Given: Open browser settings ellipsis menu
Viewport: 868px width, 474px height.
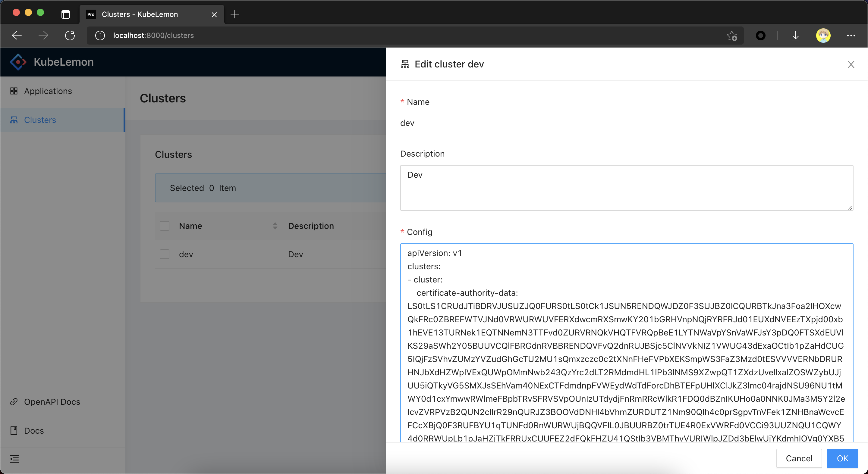Looking at the screenshot, I should click(x=851, y=35).
